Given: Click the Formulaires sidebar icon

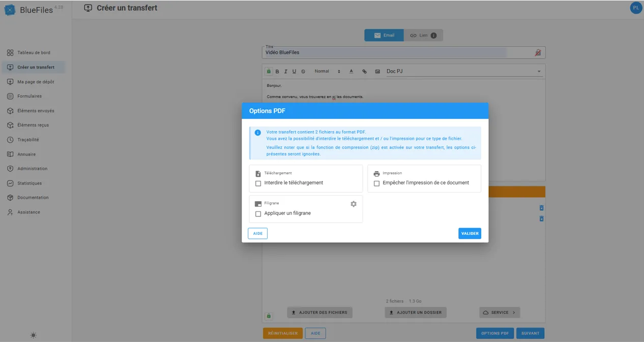Looking at the screenshot, I should pyautogui.click(x=10, y=96).
